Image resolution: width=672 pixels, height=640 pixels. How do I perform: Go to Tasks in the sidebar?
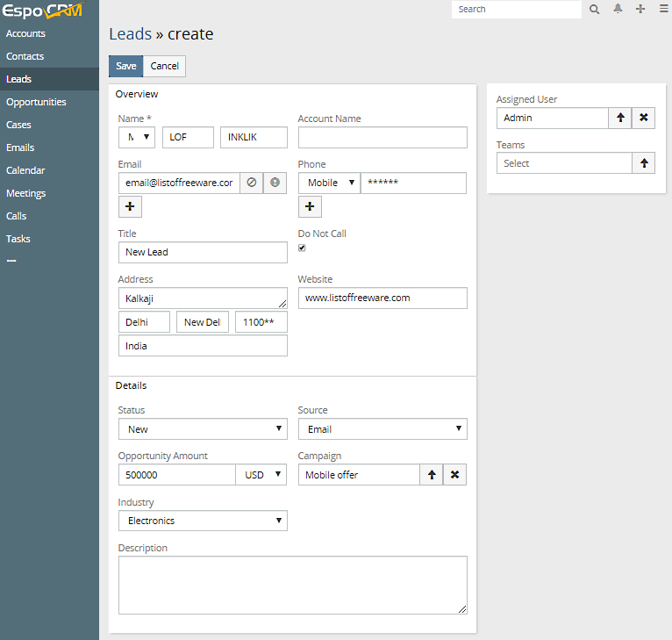tap(49, 239)
